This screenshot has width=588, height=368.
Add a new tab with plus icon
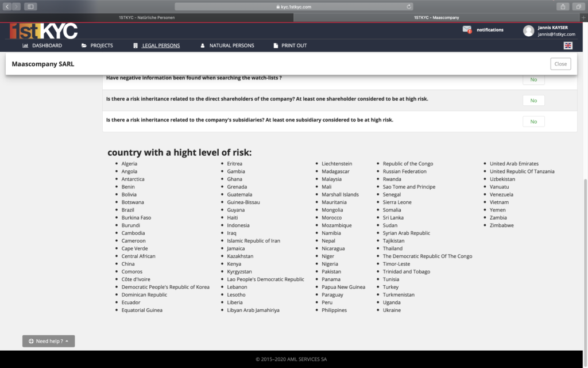(x=583, y=17)
